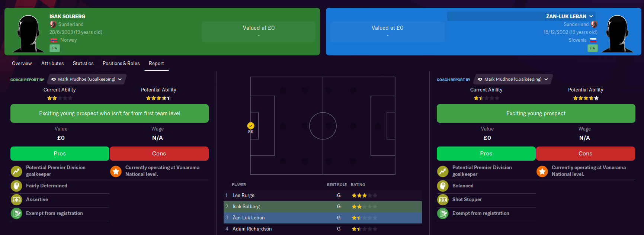Switch to the Attributes tab
This screenshot has height=235, width=644.
pyautogui.click(x=52, y=64)
